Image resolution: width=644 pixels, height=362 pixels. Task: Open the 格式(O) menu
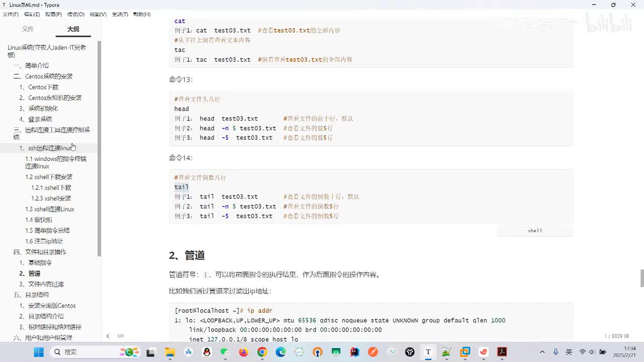75,14
